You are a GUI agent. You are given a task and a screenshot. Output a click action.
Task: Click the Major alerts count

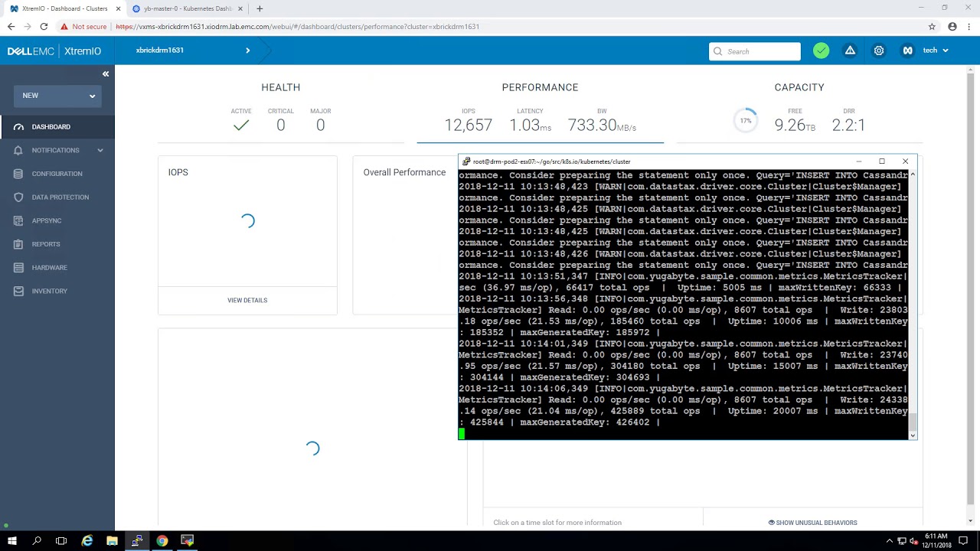coord(320,126)
